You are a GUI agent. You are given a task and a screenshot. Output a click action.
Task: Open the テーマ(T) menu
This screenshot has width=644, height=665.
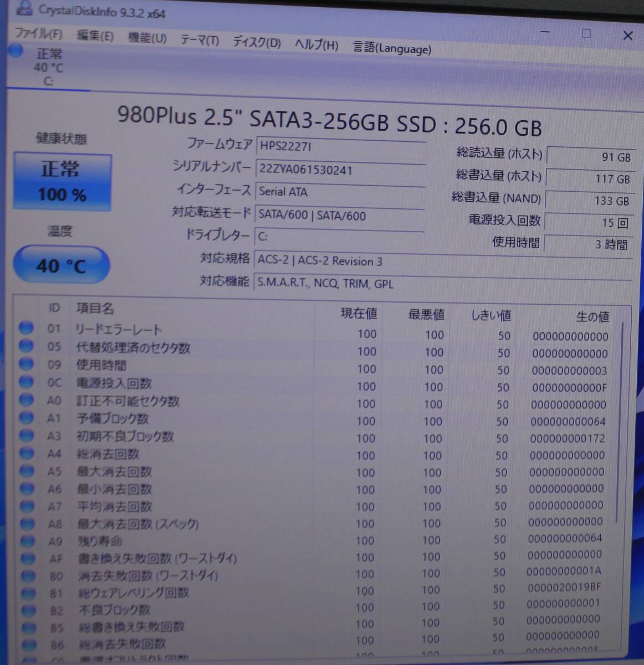pos(200,40)
